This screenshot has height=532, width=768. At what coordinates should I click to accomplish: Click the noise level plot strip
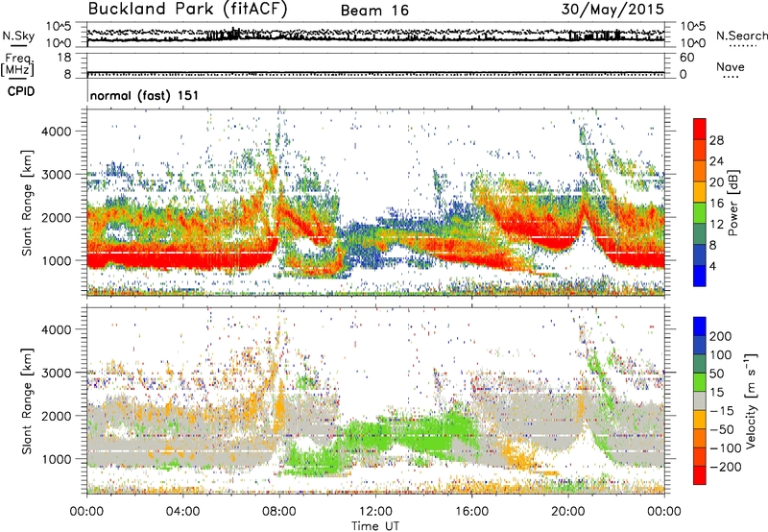pos(375,35)
